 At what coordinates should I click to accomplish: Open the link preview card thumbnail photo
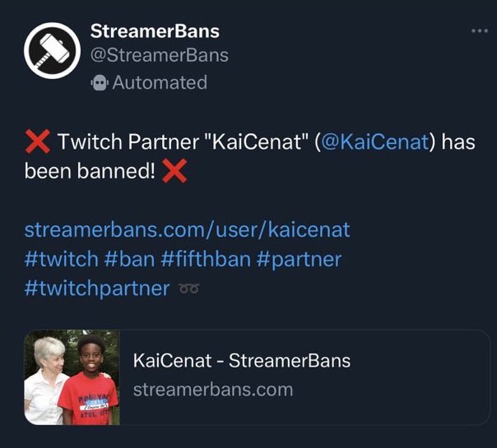pos(72,377)
